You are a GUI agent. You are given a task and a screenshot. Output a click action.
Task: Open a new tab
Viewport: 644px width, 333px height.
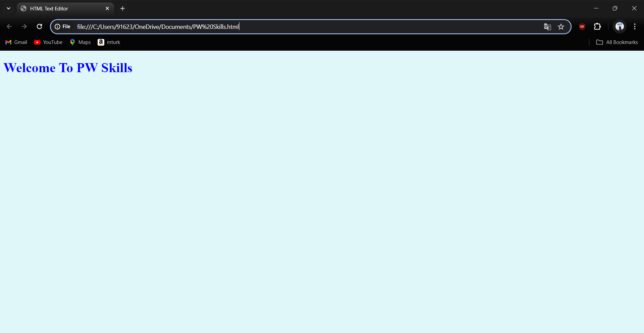pos(123,8)
